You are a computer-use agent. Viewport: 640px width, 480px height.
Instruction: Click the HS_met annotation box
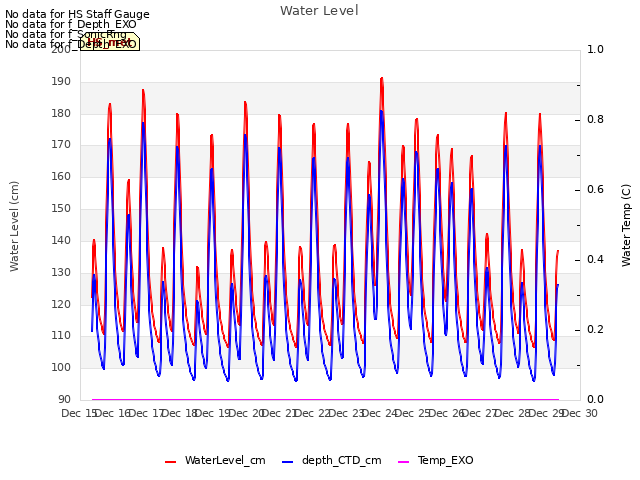(110, 42)
